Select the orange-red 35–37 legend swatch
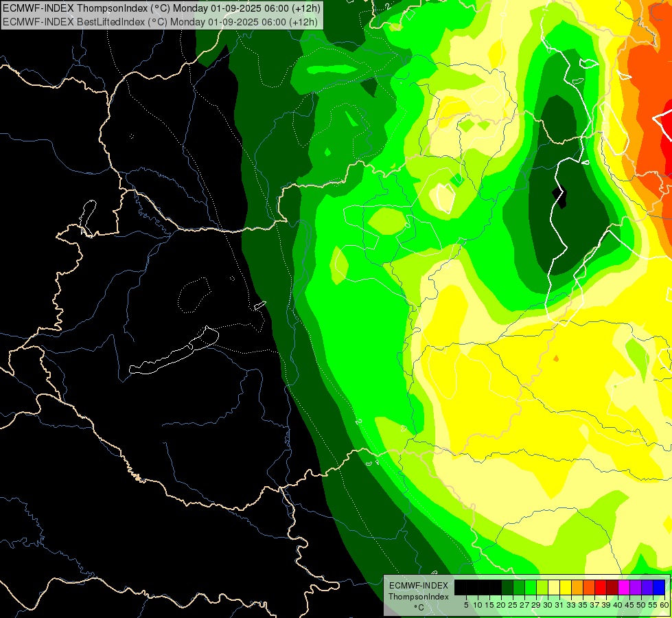 589,587
